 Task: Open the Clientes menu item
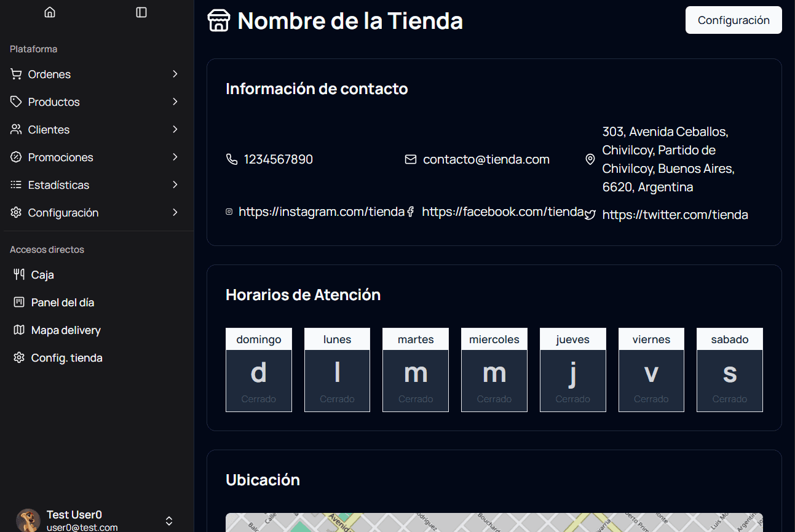tap(97, 130)
